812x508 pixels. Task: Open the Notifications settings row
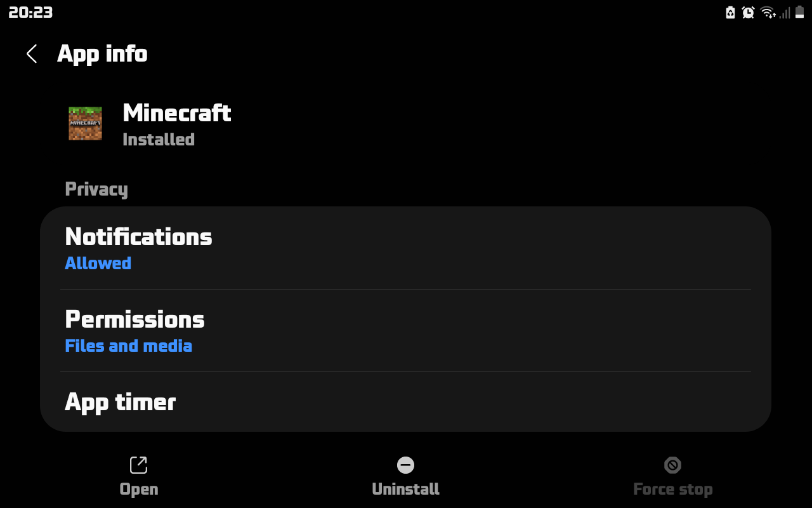(x=405, y=248)
